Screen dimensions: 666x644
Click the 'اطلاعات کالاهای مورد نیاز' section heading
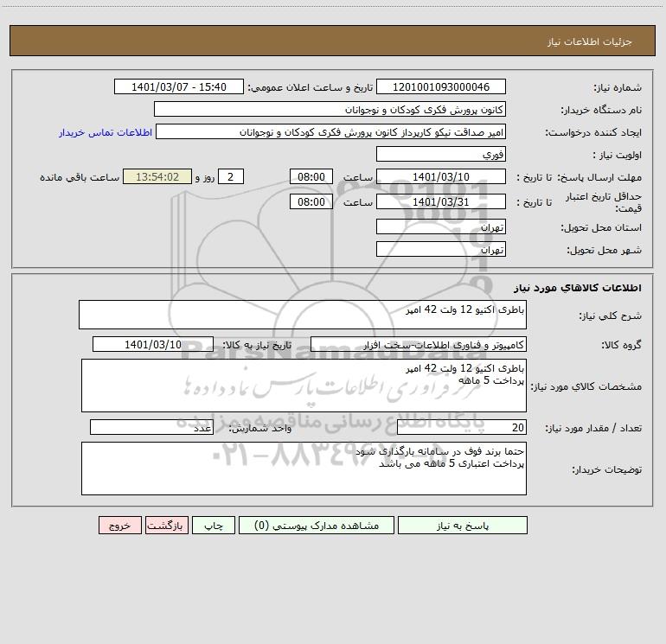coord(578,287)
